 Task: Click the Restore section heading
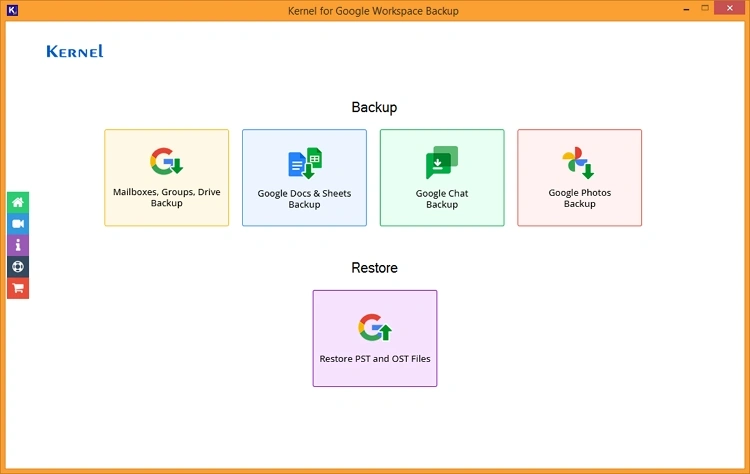click(375, 267)
